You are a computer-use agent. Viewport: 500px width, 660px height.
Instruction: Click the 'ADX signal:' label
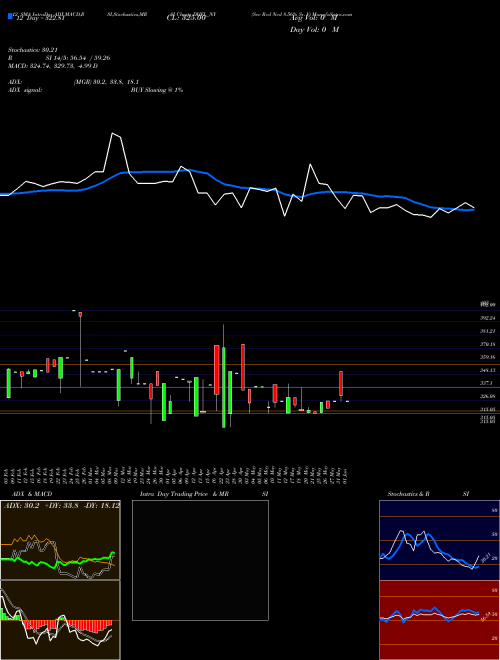[25, 90]
